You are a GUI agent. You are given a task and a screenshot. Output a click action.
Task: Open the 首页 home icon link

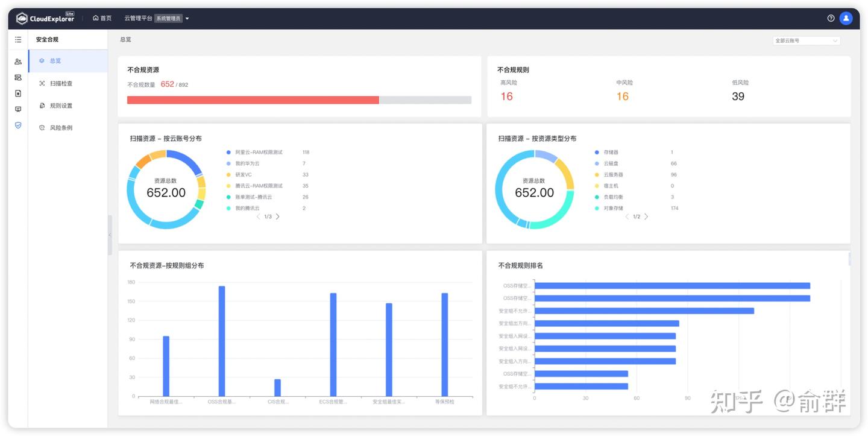click(x=102, y=18)
